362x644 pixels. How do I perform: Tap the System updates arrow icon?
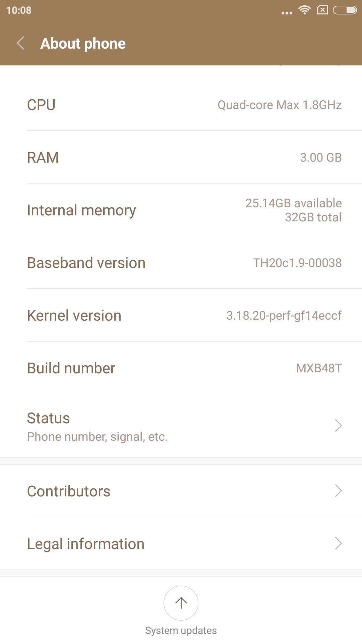click(181, 603)
